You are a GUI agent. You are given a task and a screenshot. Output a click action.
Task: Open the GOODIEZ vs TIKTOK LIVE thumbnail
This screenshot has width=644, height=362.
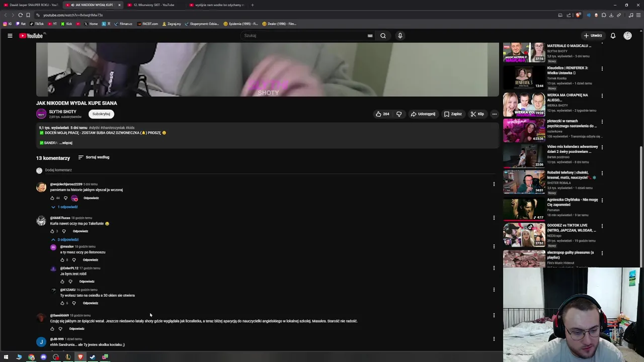[524, 235]
